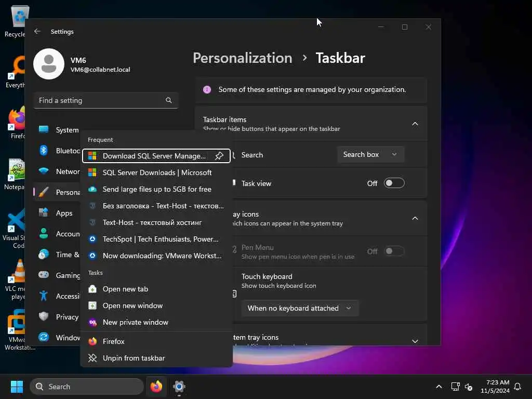The image size is (532, 399).
Task: Toggle the Task view switch
Action: (x=394, y=183)
